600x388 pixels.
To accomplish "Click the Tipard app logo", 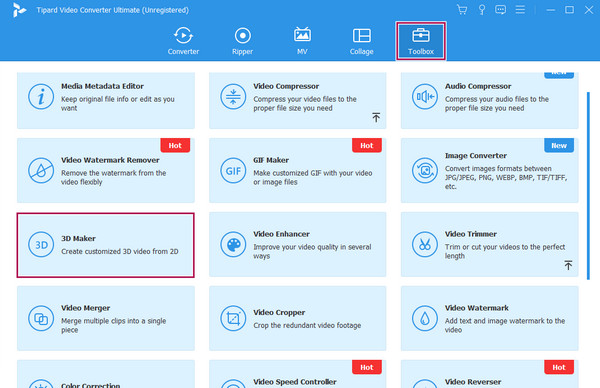I will click(19, 10).
